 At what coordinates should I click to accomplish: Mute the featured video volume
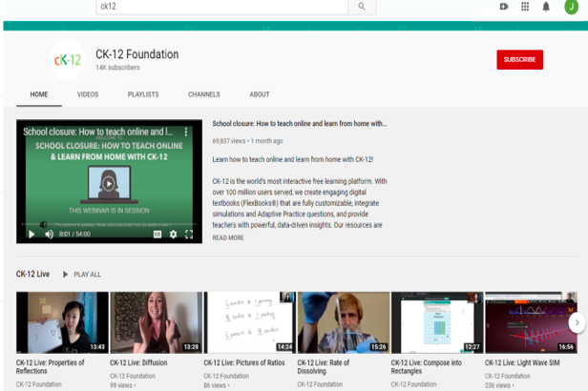pos(49,234)
